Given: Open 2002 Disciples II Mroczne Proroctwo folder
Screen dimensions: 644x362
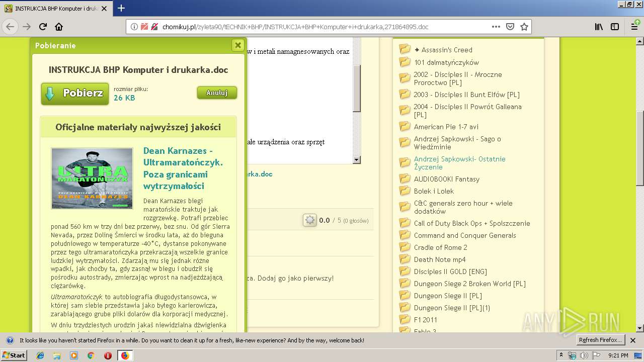Looking at the screenshot, I should click(458, 78).
